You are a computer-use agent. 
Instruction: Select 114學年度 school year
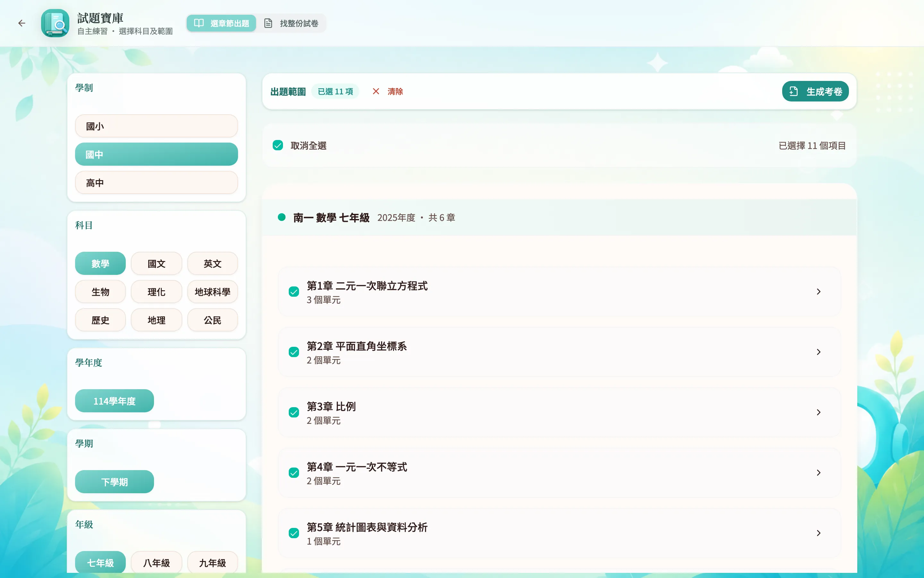pyautogui.click(x=114, y=401)
